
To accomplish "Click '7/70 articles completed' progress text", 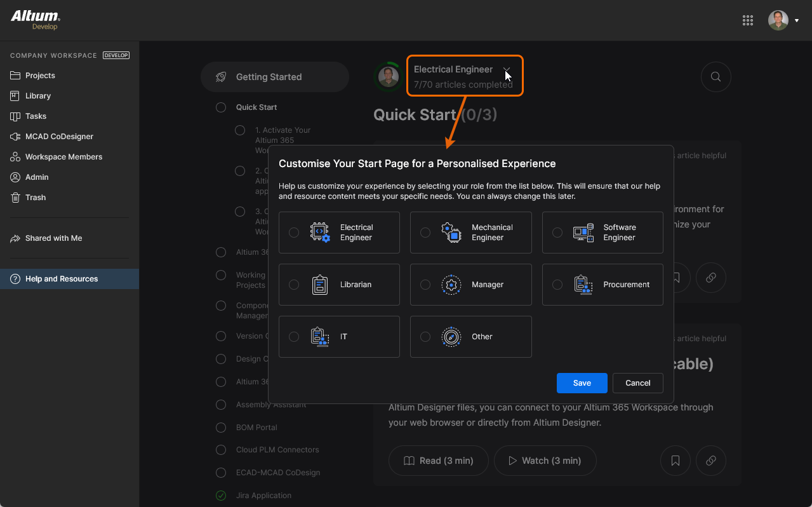I will 463,84.
